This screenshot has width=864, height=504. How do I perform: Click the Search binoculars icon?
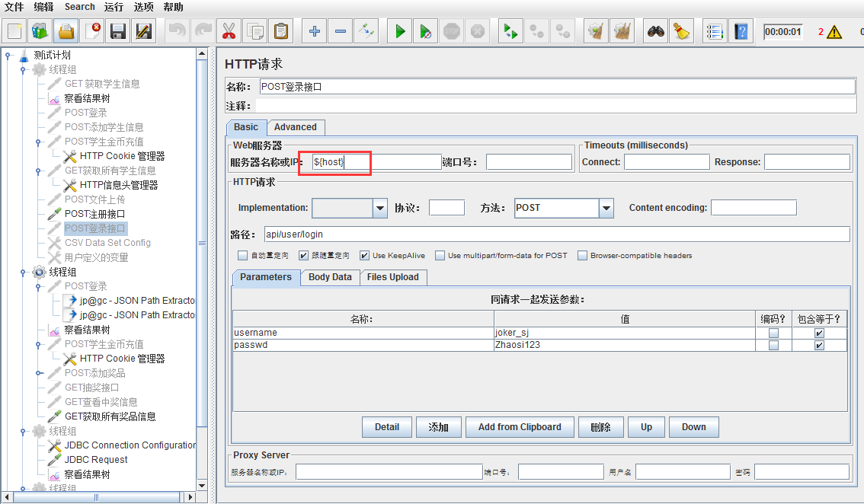656,31
